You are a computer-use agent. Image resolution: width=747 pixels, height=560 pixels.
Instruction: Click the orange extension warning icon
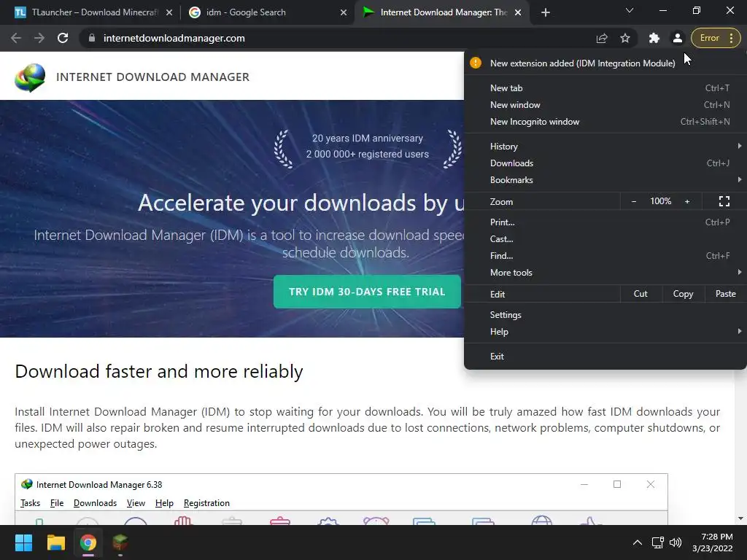click(476, 63)
